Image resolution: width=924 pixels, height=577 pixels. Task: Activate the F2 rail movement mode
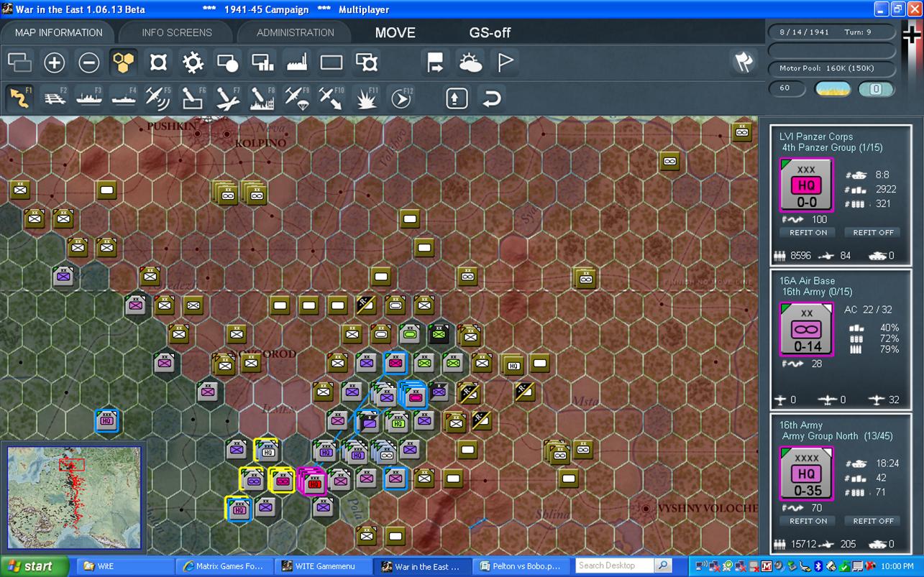(x=55, y=98)
